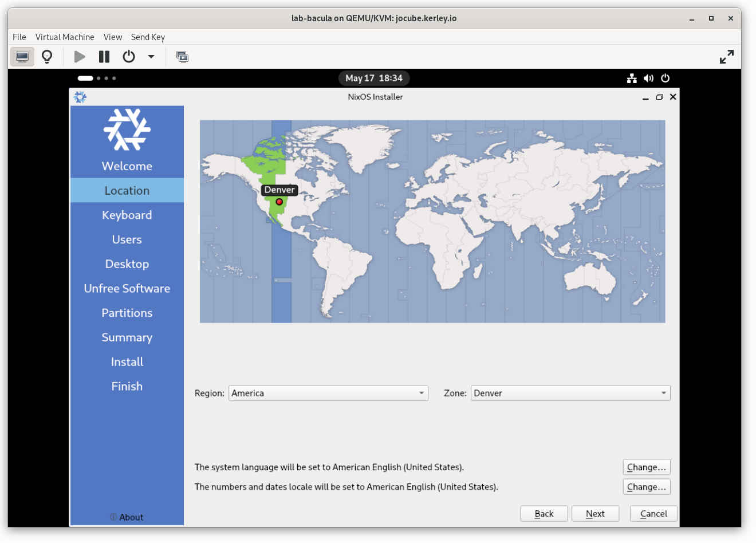This screenshot has width=756, height=543.
Task: Show virtual hardware details lightbulb
Action: [47, 57]
